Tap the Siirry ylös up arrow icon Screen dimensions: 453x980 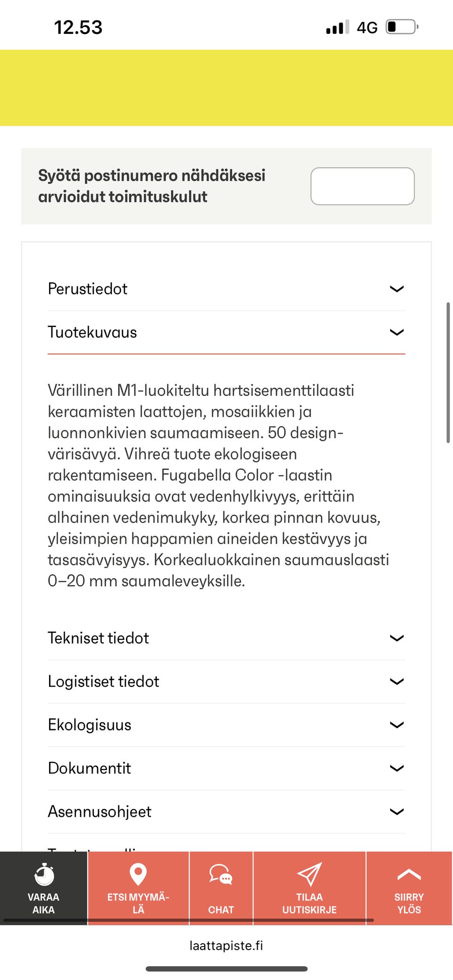[409, 875]
